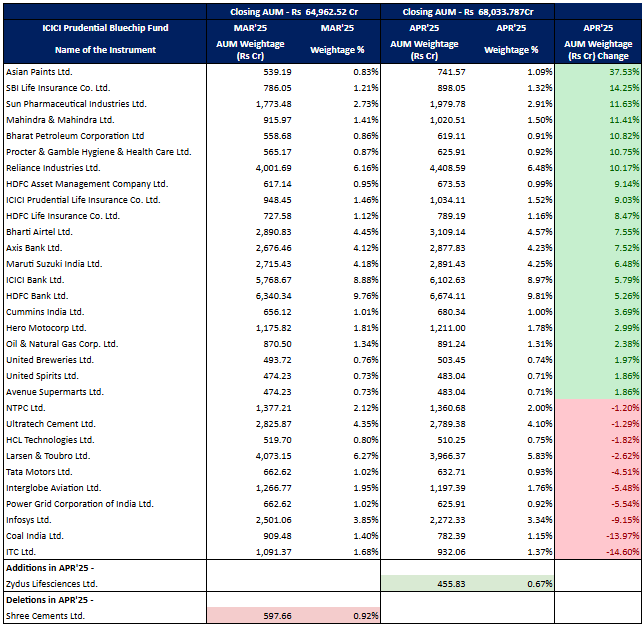Click the United Breweries Ltd. cell
The height and width of the screenshot is (625, 643).
pyautogui.click(x=50, y=360)
